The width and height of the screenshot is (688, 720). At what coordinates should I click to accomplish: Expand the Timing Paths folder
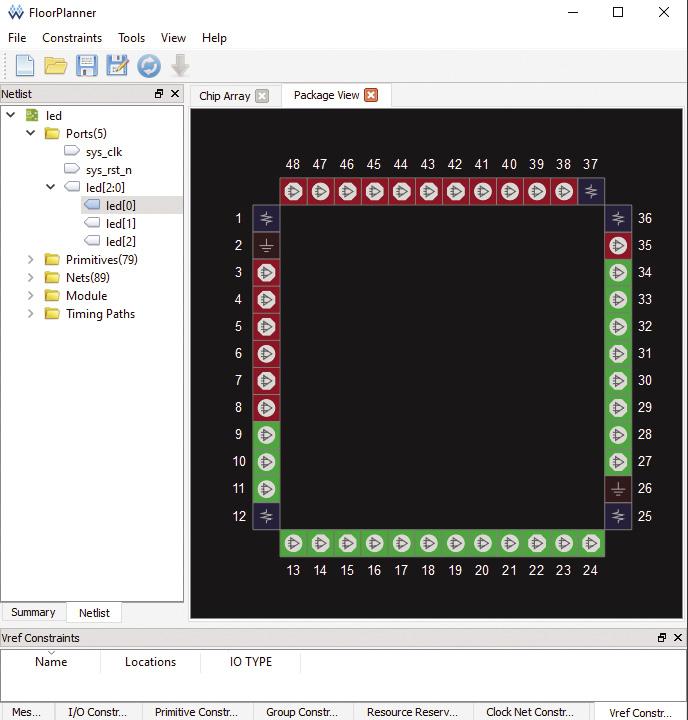tap(31, 314)
